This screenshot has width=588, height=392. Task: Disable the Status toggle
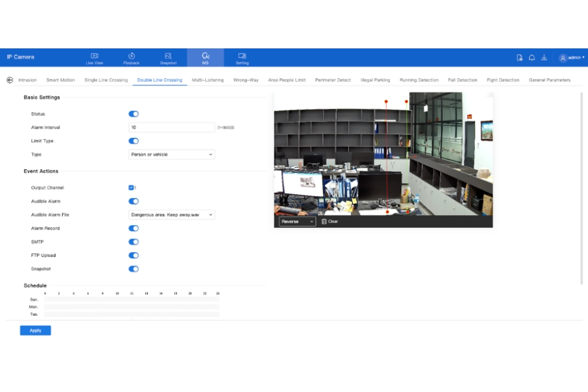pyautogui.click(x=133, y=114)
